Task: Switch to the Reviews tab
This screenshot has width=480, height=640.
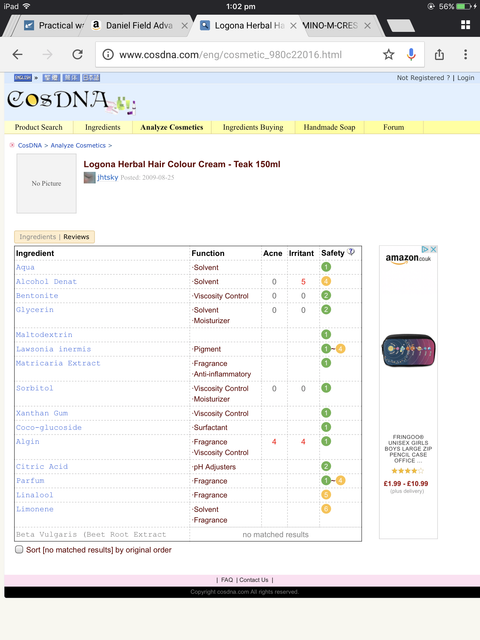Action: tap(76, 237)
